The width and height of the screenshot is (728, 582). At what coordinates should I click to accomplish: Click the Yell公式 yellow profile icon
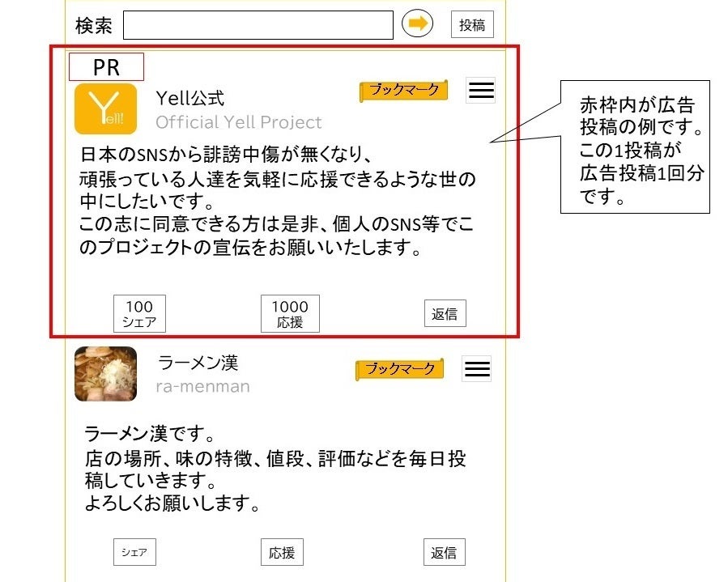106,108
